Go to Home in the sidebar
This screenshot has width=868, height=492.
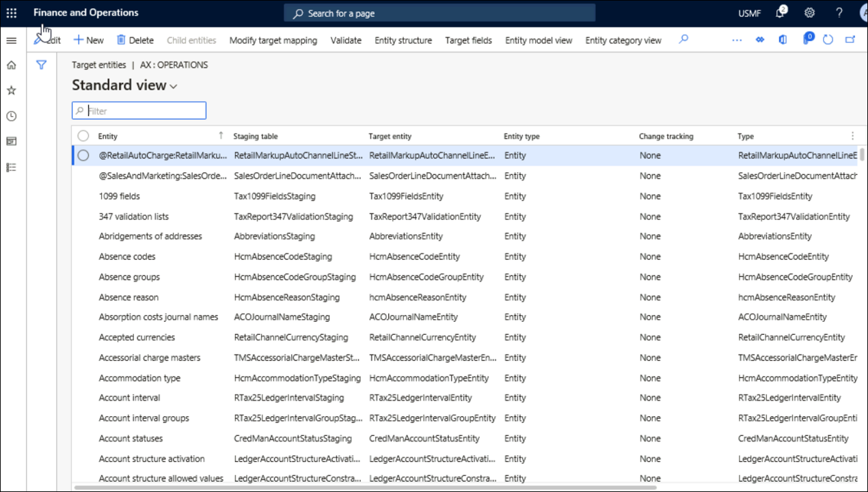click(x=12, y=65)
